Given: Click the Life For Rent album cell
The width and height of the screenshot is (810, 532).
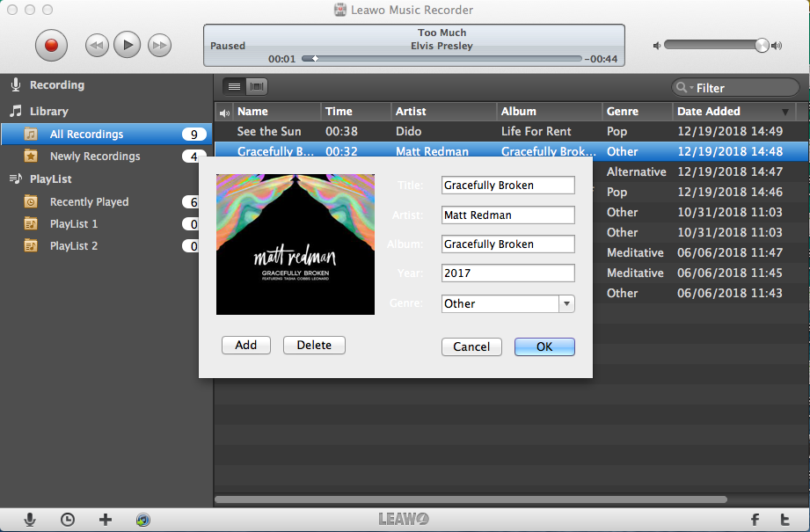Looking at the screenshot, I should pyautogui.click(x=536, y=132).
